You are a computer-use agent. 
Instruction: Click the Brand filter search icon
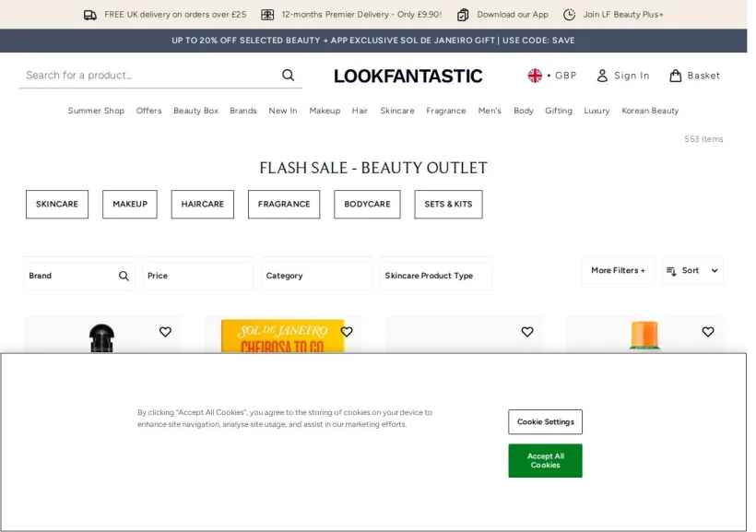124,276
